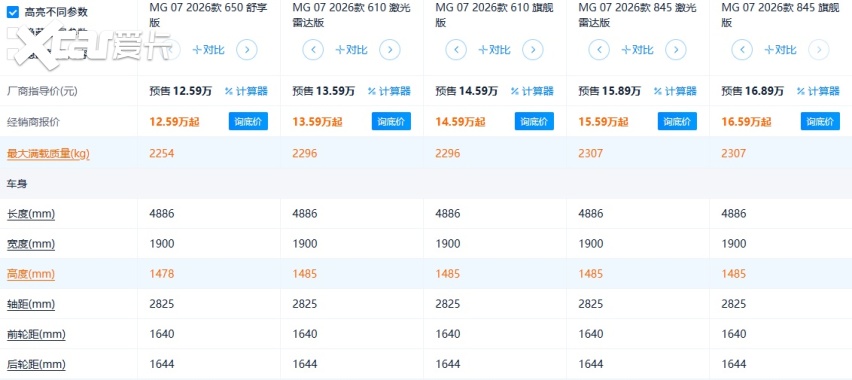Click dealer price 13.59万起
This screenshot has width=852, height=380.
click(317, 122)
